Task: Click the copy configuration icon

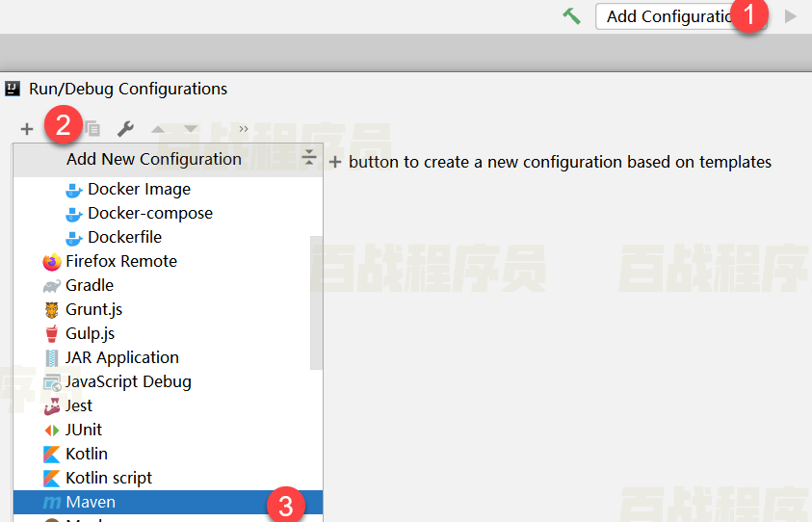Action: 92,128
